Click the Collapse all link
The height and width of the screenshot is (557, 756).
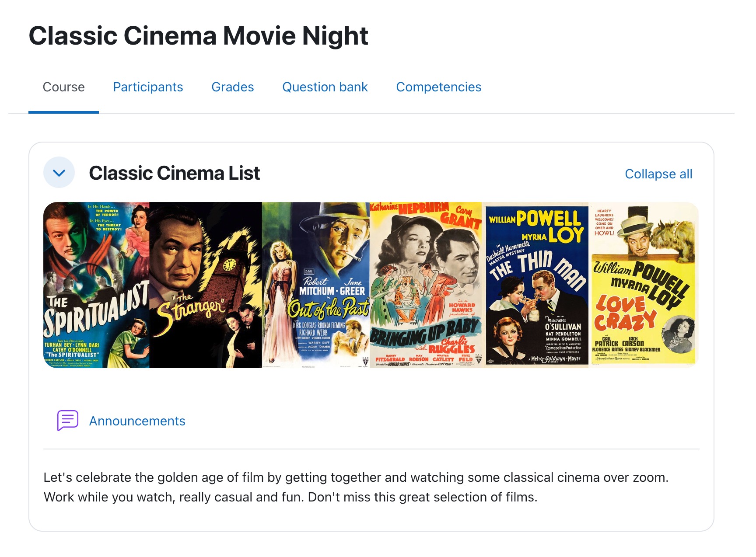[658, 174]
